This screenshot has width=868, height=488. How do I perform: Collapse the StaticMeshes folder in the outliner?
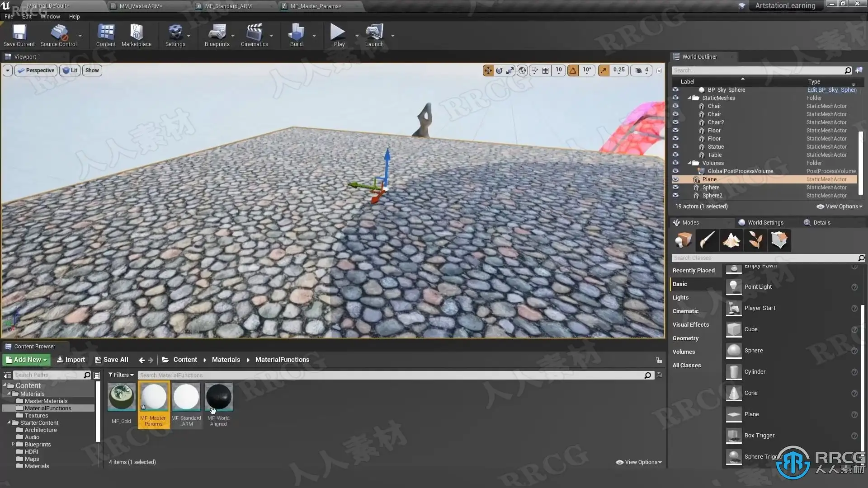[x=689, y=98]
